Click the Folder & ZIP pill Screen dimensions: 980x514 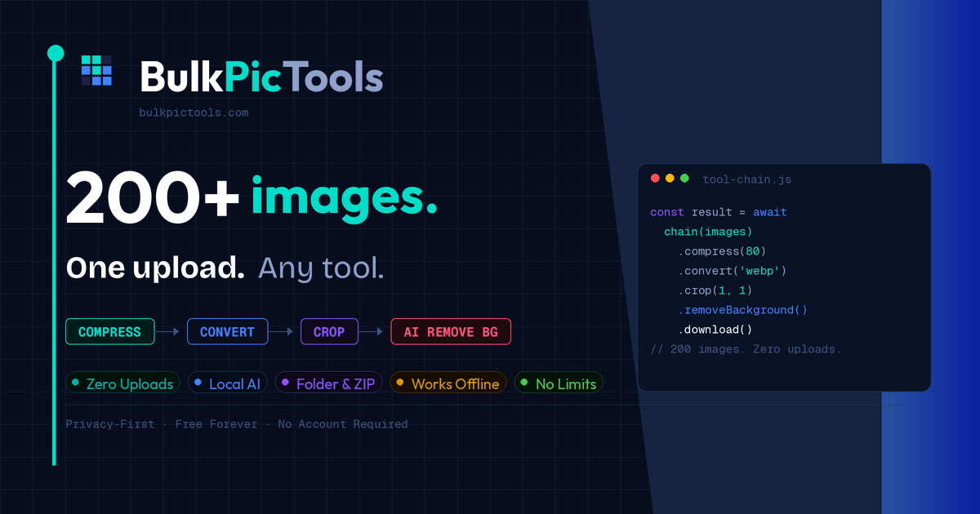coord(329,383)
